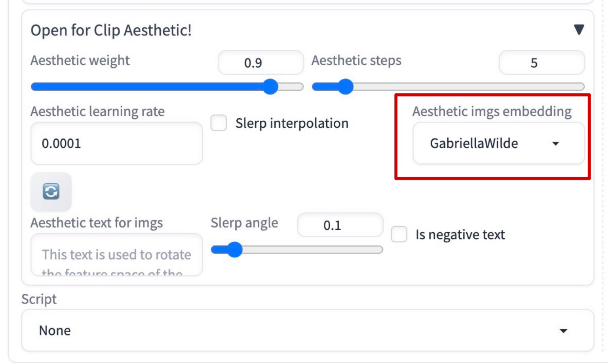Uncheck the Slerp interpolation checkbox
Image resolution: width=608 pixels, height=364 pixels.
coord(219,123)
